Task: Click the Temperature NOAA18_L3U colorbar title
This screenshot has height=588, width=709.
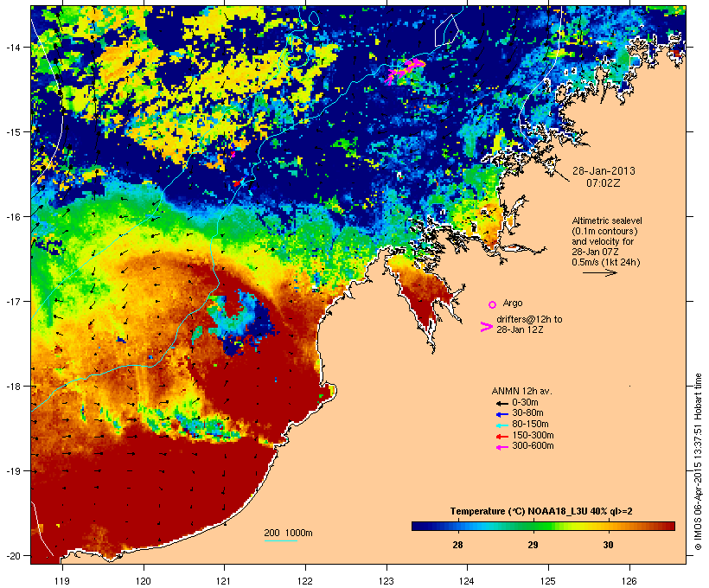Action: (541, 512)
